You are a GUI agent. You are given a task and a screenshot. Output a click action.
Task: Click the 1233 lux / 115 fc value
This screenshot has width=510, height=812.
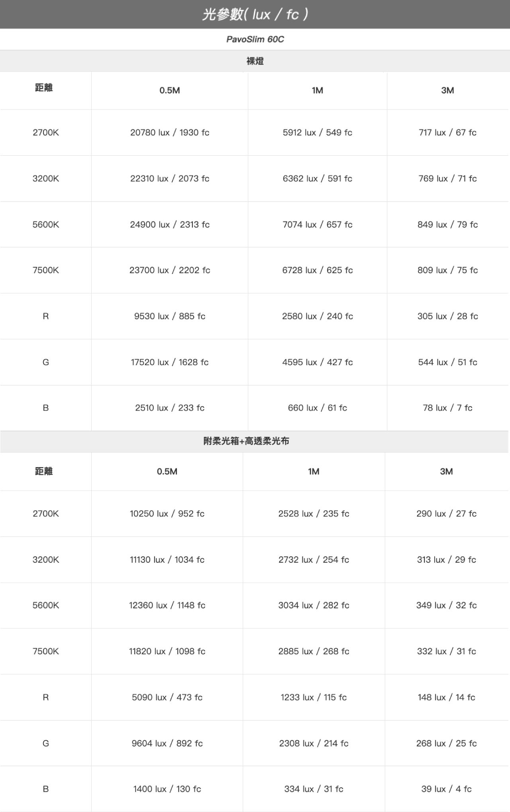coord(314,697)
